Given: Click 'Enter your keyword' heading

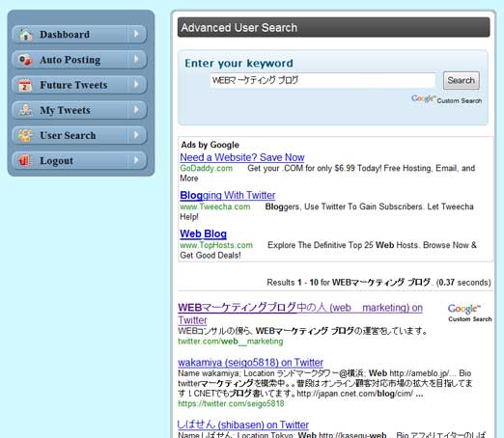Looking at the screenshot, I should point(238,64).
